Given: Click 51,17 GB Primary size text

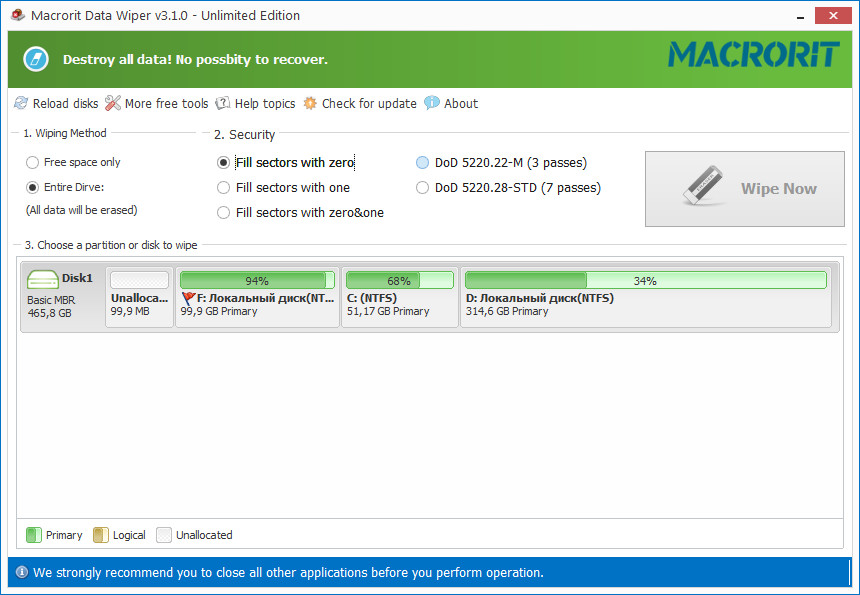Looking at the screenshot, I should [388, 311].
